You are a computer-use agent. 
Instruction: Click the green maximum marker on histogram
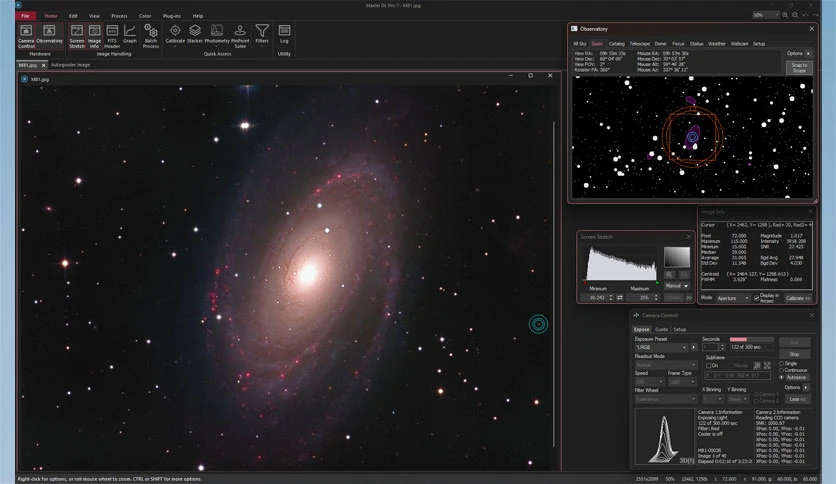[657, 283]
